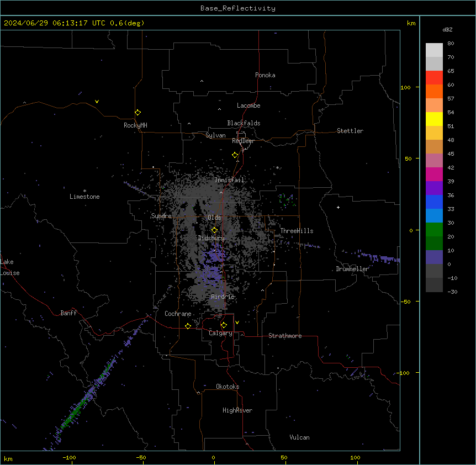Click the Calgary city label
The height and width of the screenshot is (465, 476).
(x=221, y=333)
